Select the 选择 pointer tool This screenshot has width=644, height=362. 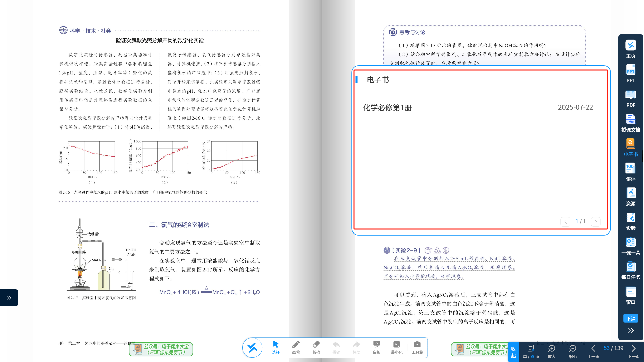(276, 348)
